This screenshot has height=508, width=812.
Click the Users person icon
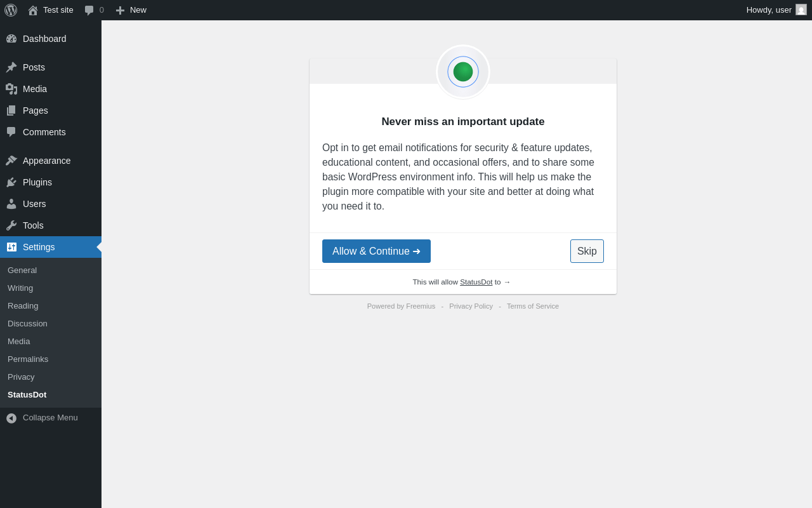(x=11, y=204)
